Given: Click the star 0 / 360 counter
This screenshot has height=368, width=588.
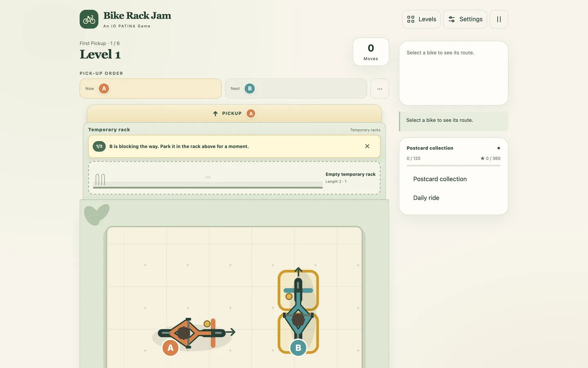Looking at the screenshot, I should 490,158.
